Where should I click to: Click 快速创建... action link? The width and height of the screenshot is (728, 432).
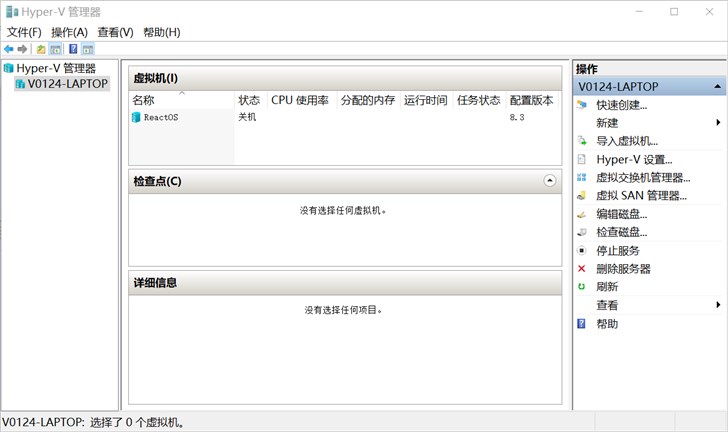coord(622,105)
